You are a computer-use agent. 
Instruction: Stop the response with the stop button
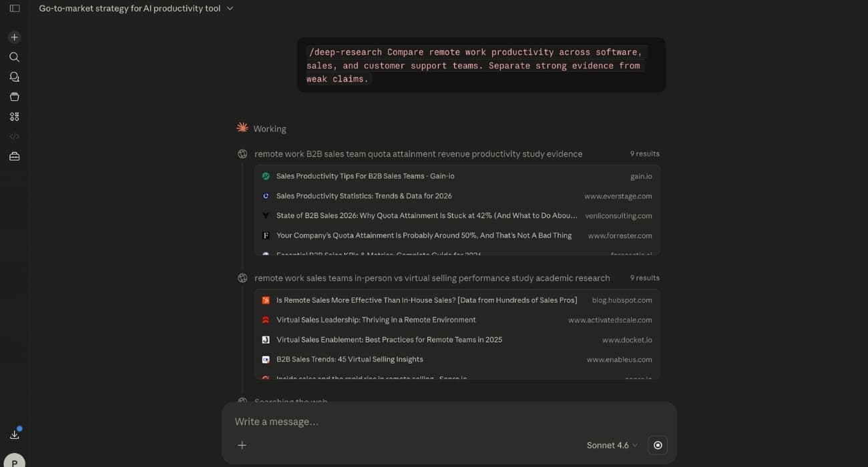point(658,445)
